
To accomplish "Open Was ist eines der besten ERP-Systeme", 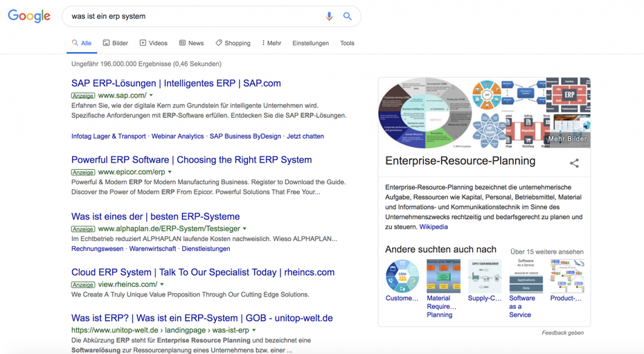I will tap(156, 216).
